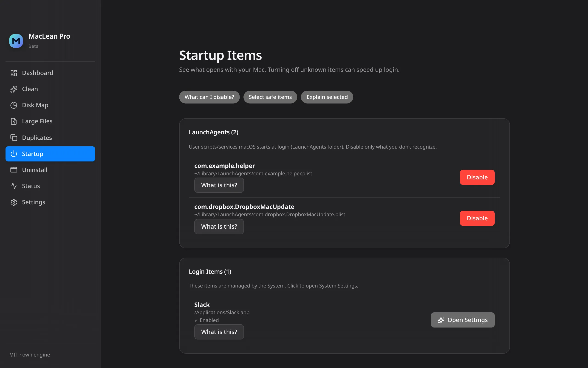Click the Login Items (1) heading
588x368 pixels.
tap(210, 272)
